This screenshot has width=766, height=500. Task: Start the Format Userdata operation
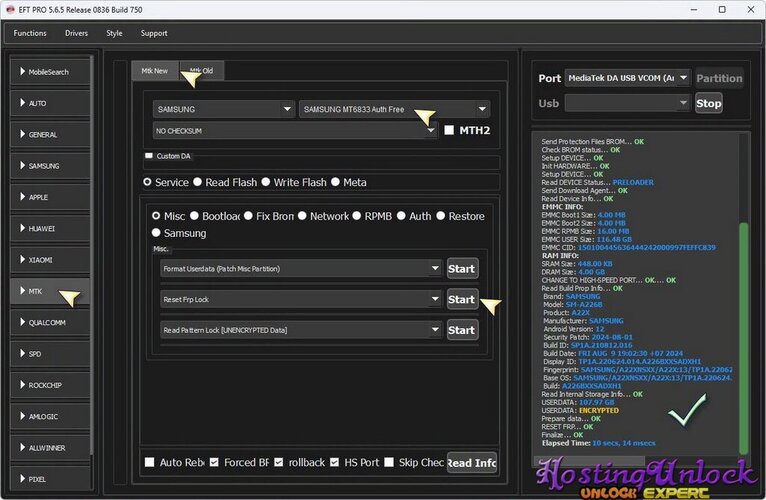(462, 268)
